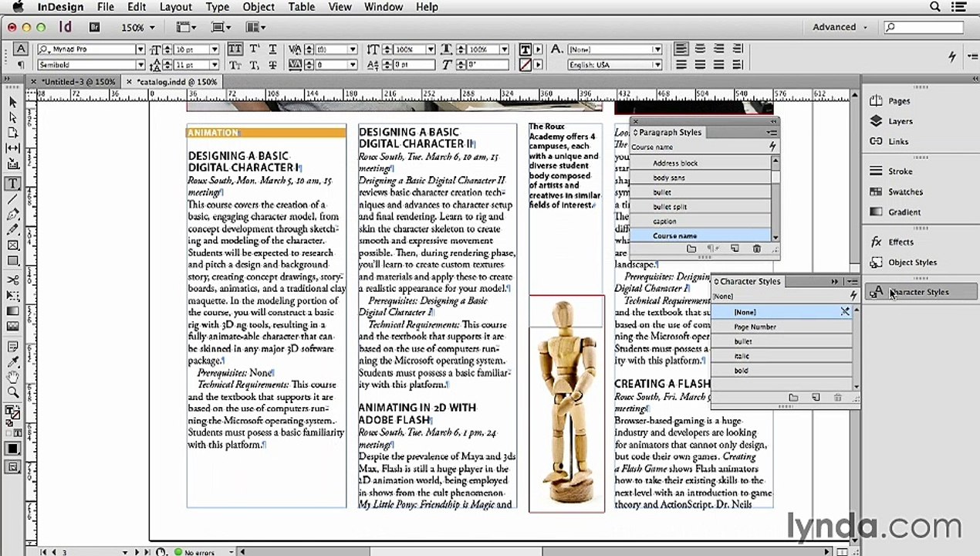
Task: Open the Layout menu
Action: click(x=175, y=7)
